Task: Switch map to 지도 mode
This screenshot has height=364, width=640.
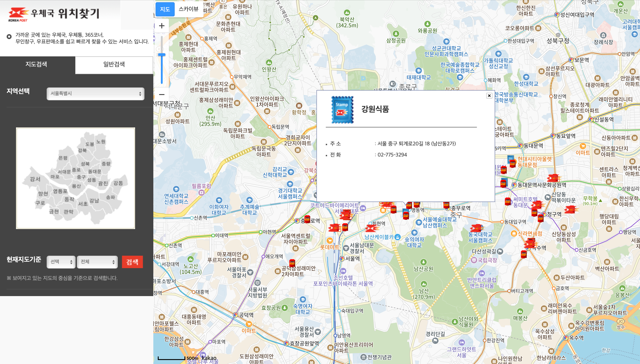Action: tap(165, 9)
